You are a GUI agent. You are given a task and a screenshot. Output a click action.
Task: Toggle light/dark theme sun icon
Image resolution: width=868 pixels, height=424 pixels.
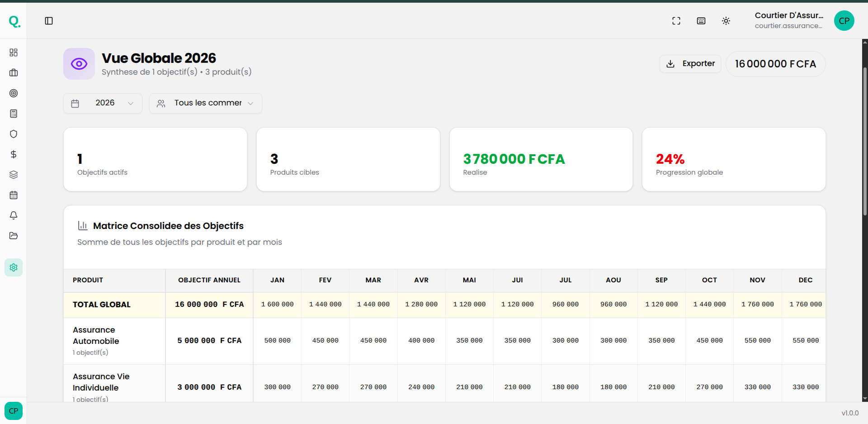(x=726, y=21)
